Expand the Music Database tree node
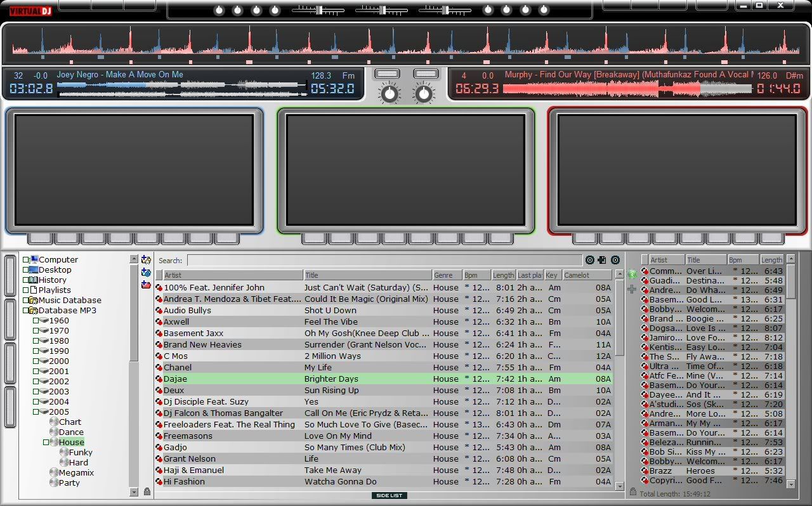The width and height of the screenshot is (812, 506). tap(26, 300)
